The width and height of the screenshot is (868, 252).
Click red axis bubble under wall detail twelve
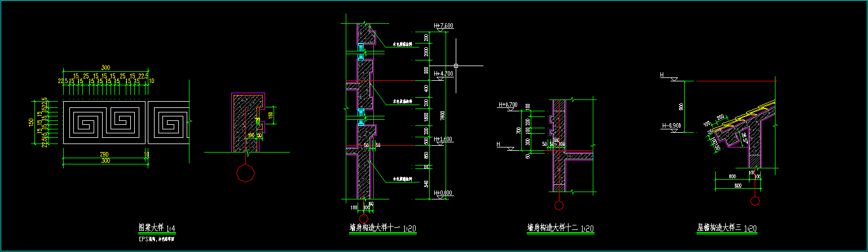pyautogui.click(x=559, y=205)
